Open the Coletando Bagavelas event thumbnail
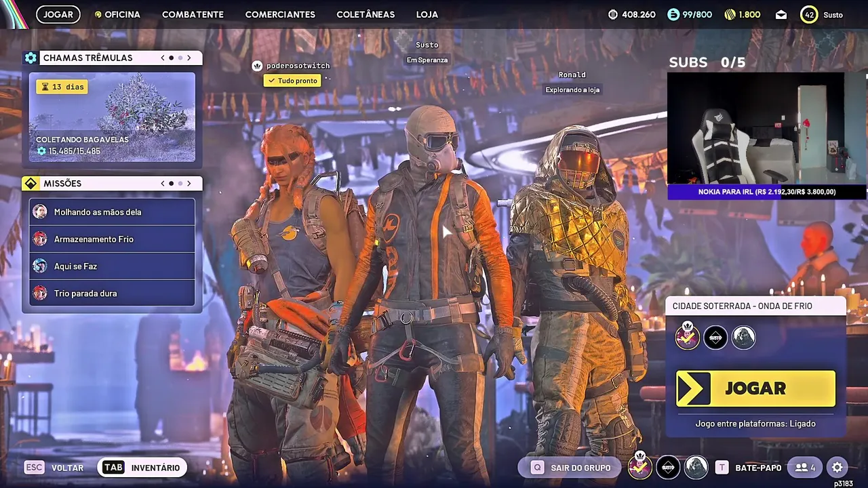This screenshot has width=868, height=488. coord(112,117)
